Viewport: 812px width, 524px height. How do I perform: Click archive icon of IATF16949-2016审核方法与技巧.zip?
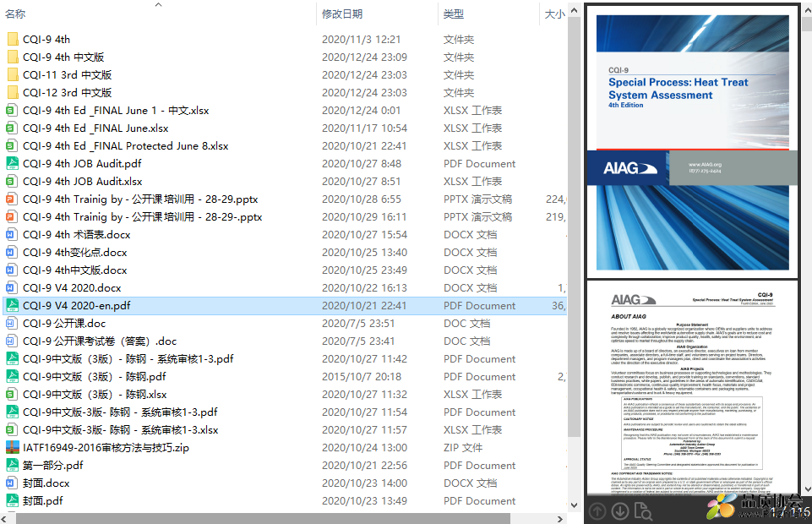11,447
